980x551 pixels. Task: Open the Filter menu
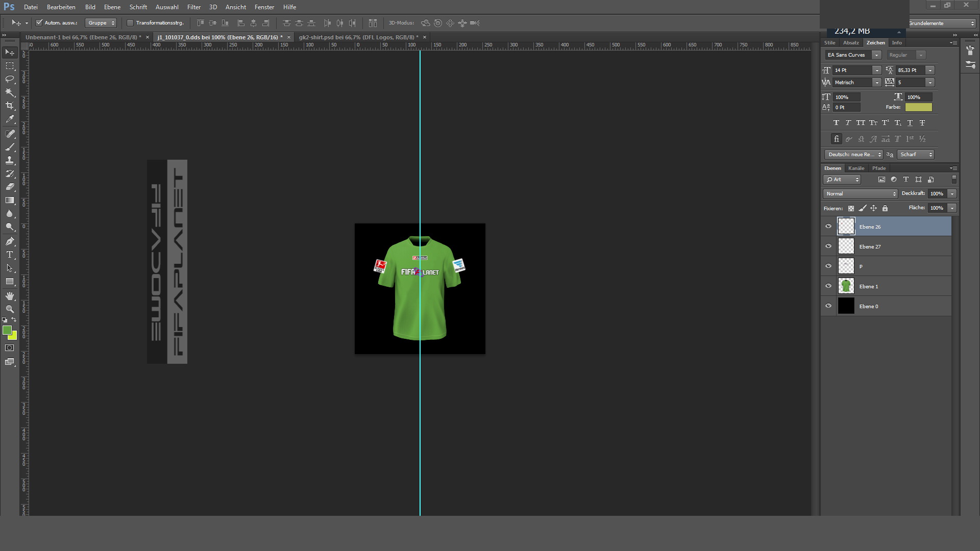point(194,7)
